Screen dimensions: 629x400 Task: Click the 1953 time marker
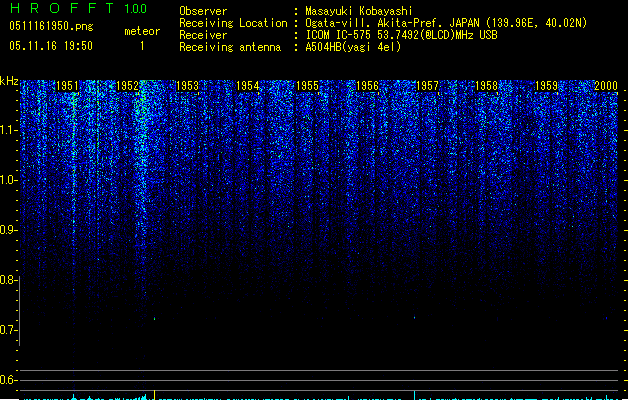pos(187,86)
